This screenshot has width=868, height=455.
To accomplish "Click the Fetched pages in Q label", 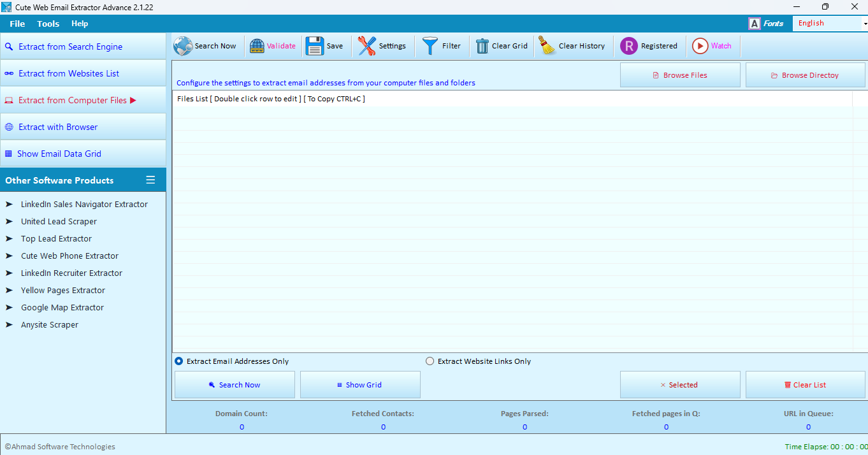I will [666, 414].
